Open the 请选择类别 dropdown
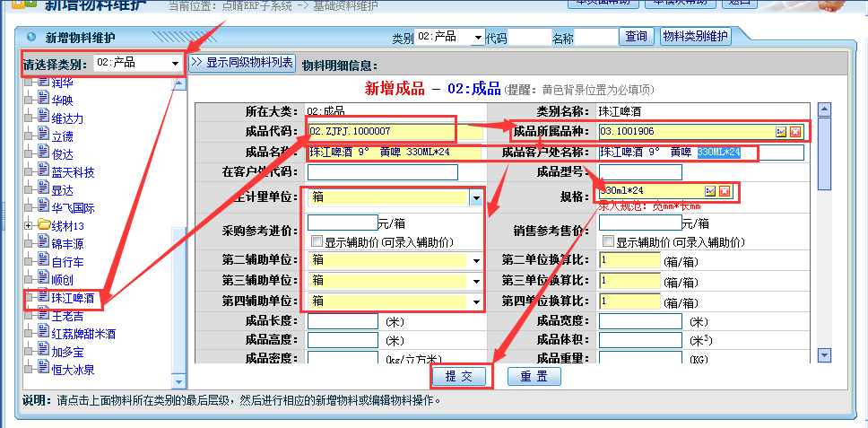The width and height of the screenshot is (868, 428). tap(173, 64)
